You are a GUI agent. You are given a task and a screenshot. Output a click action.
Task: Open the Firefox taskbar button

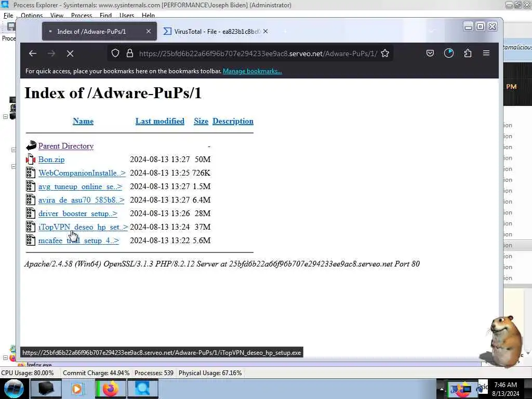tap(110, 389)
